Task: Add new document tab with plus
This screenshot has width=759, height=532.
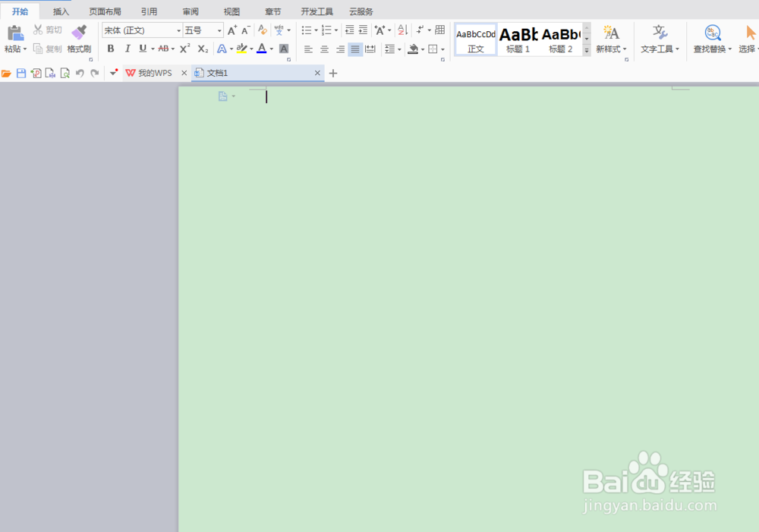Action: [333, 73]
